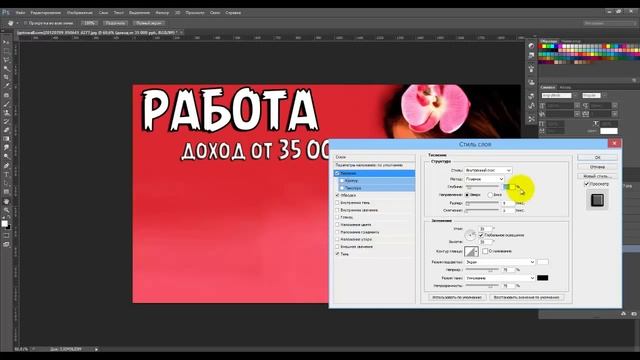Enable the Внутреннее свечение checkbox
The height and width of the screenshot is (360, 640).
click(x=337, y=210)
